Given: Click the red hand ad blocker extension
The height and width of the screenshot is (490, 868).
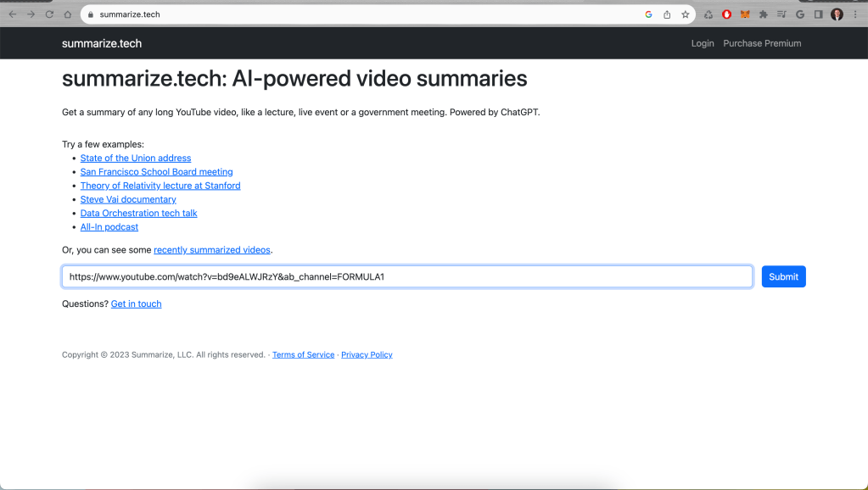Looking at the screenshot, I should (x=727, y=14).
